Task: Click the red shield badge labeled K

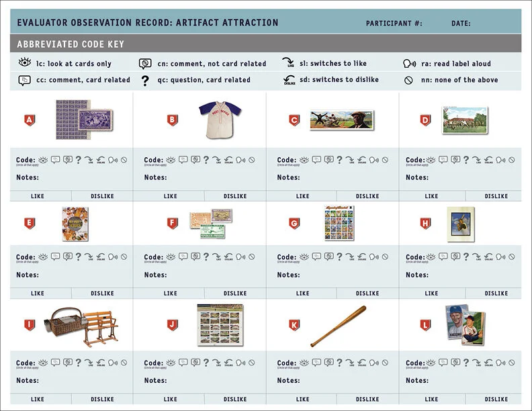Action: coord(294,326)
